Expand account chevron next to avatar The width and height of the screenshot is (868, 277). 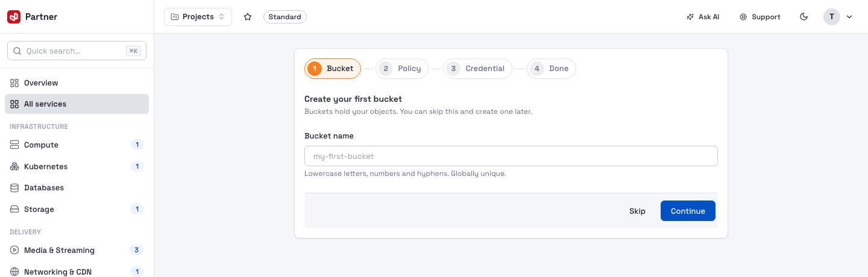click(849, 17)
